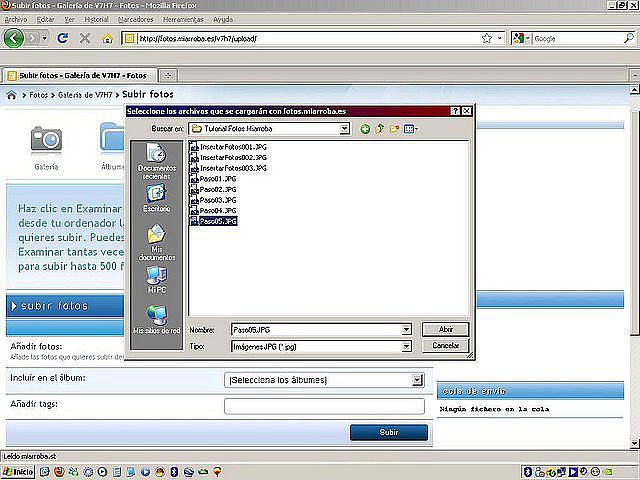Open the Marcadores menu

pyautogui.click(x=136, y=19)
